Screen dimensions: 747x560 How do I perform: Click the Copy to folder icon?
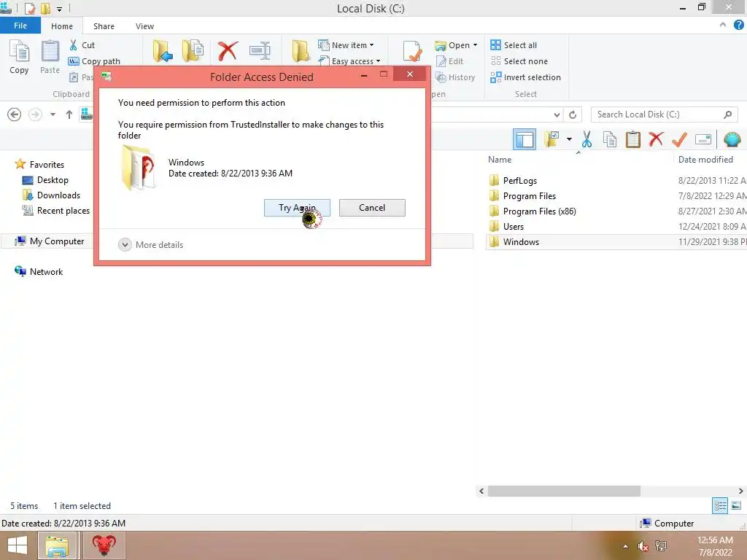[x=193, y=51]
